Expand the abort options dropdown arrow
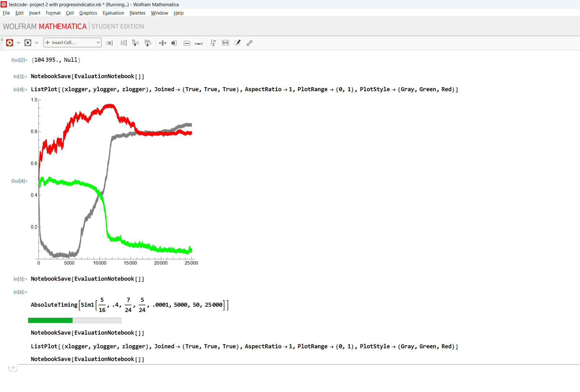Viewport: 580px width, 392px height. [37, 43]
